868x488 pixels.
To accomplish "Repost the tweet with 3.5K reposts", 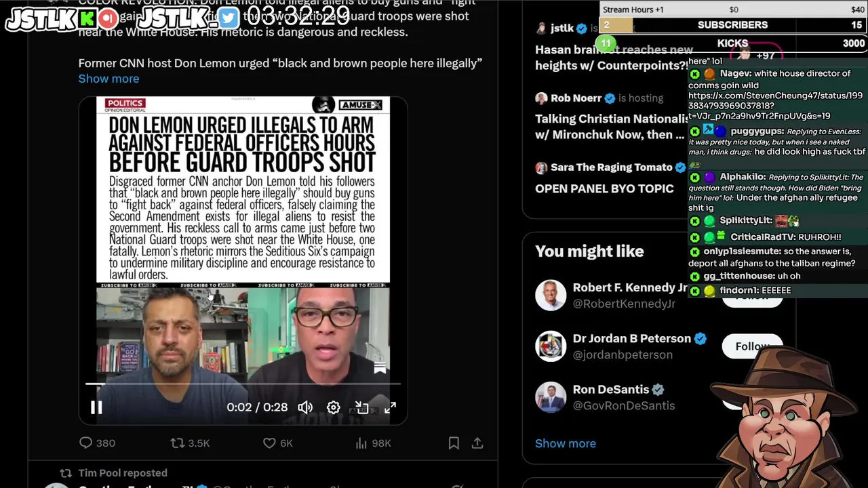I will (190, 443).
